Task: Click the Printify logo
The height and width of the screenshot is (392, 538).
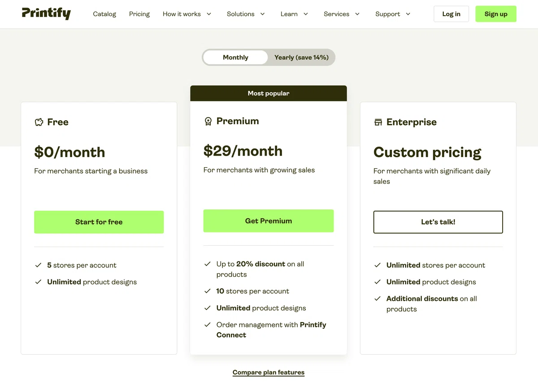Action: click(46, 13)
